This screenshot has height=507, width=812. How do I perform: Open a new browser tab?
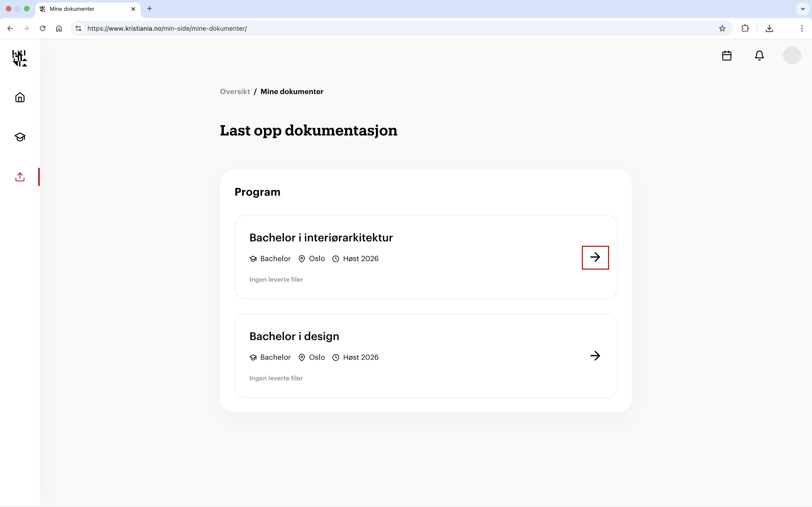pos(149,9)
